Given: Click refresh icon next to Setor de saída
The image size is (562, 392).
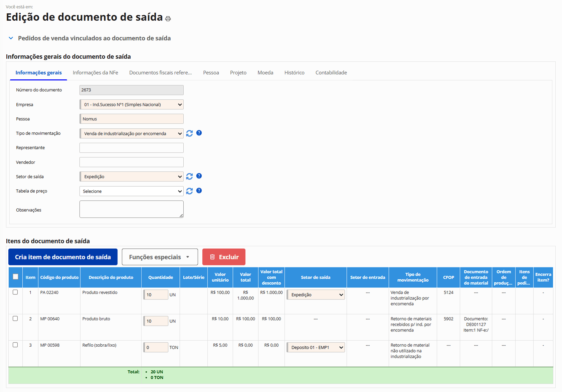Looking at the screenshot, I should [x=189, y=176].
